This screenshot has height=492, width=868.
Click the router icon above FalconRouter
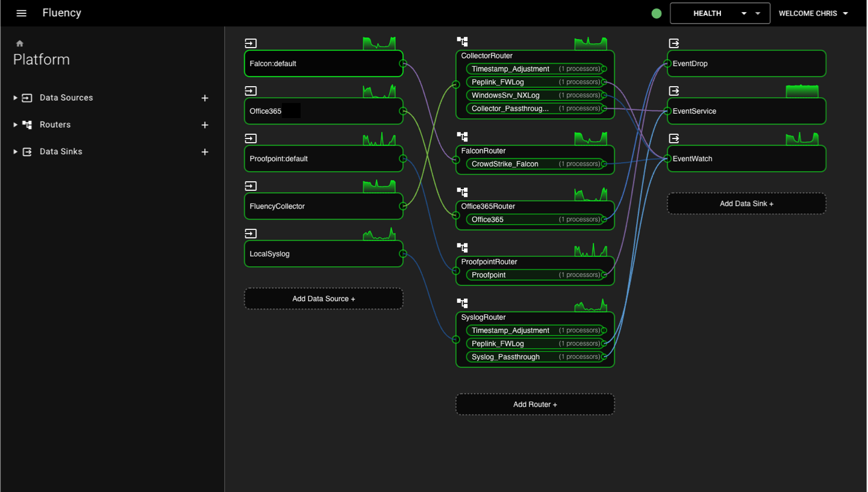click(462, 137)
